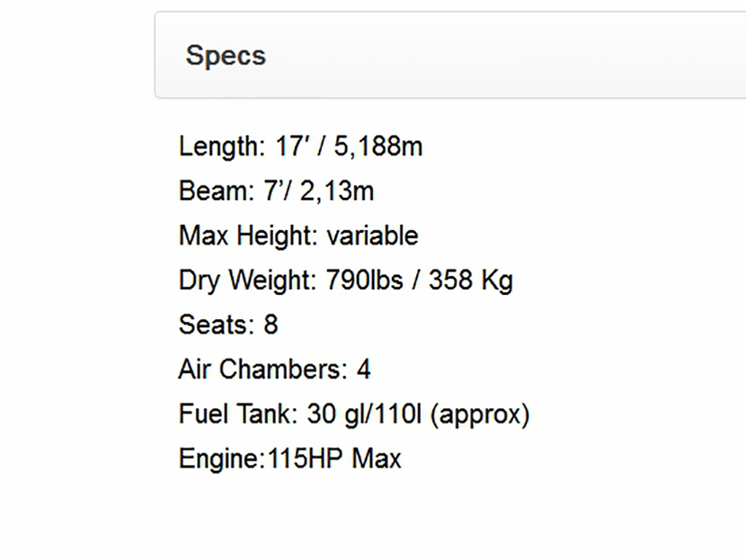Click the "Dry Weight:" label

click(x=247, y=280)
